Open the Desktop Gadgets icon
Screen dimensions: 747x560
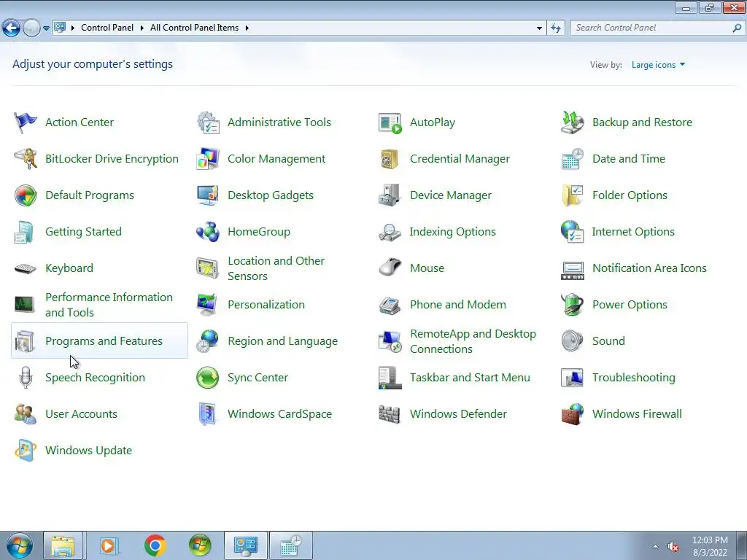pos(208,195)
